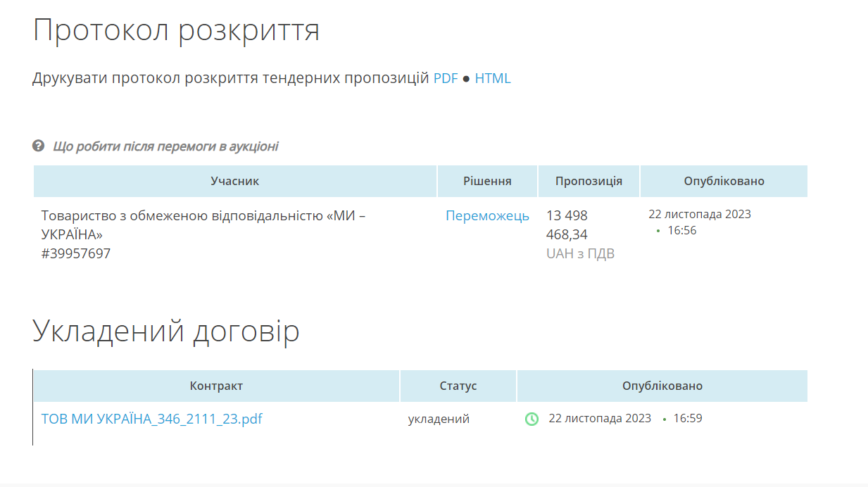Viewport: 868px width, 487px height.
Task: Open ТОВ МИ УКРАЇНА_346_2111_23.pdf contract file
Action: click(151, 419)
